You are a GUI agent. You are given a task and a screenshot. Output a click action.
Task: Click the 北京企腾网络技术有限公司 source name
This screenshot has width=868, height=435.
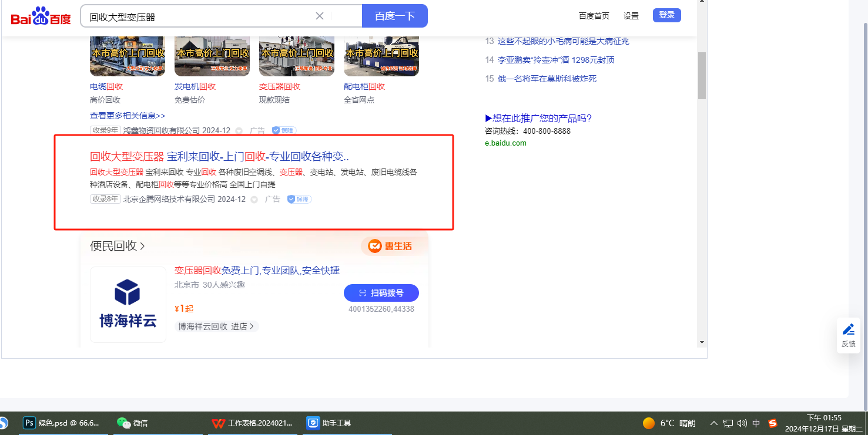(x=169, y=199)
